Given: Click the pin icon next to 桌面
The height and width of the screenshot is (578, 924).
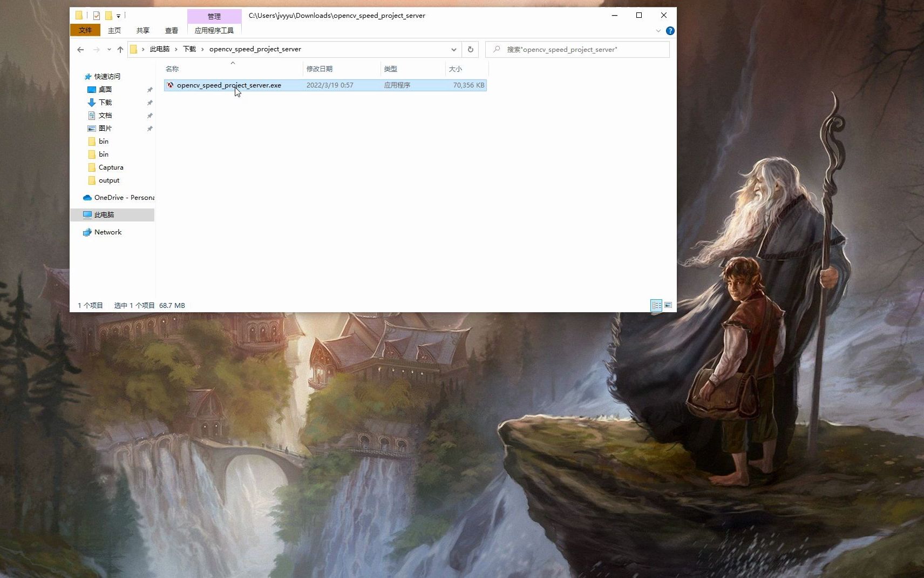Looking at the screenshot, I should click(150, 90).
